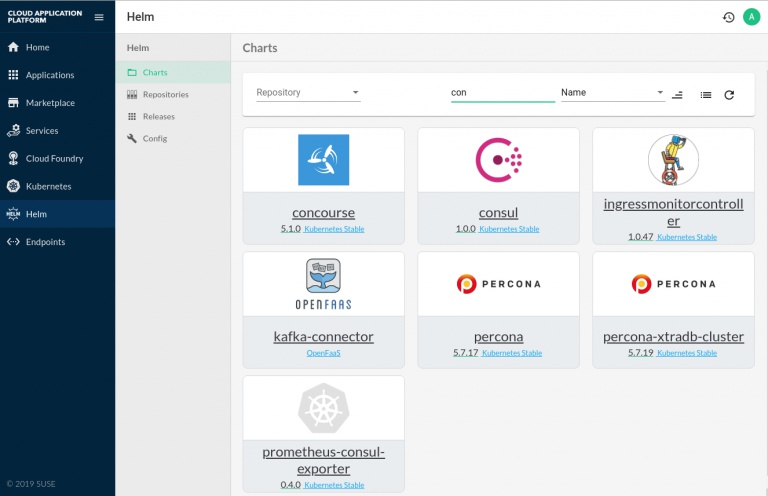The height and width of the screenshot is (496, 768).
Task: Click the 'con' search filter field
Action: coord(502,93)
